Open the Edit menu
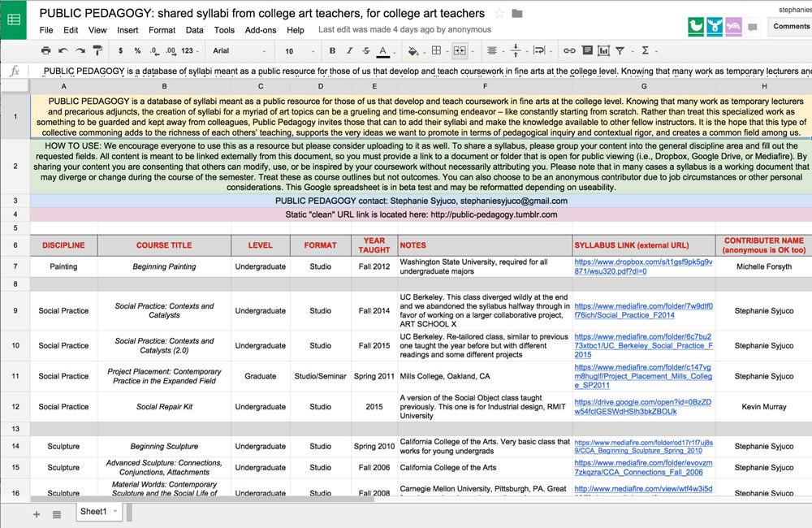The width and height of the screenshot is (812, 528). (71, 30)
